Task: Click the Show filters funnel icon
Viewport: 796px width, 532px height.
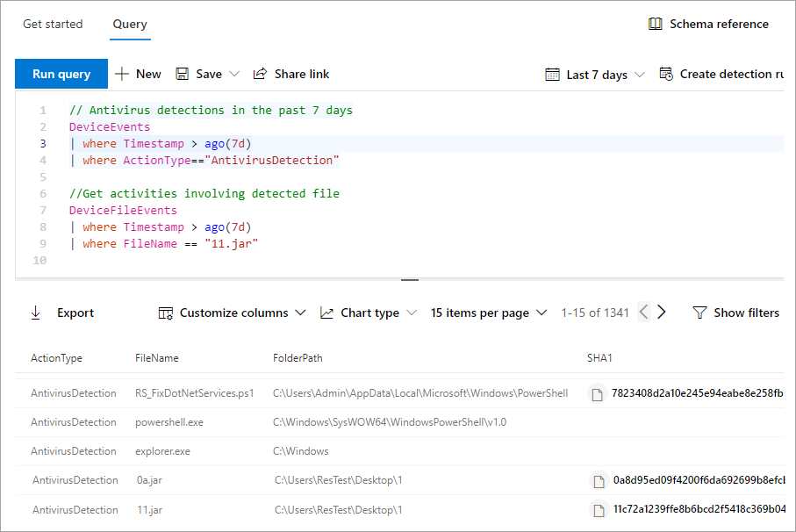Action: [699, 313]
